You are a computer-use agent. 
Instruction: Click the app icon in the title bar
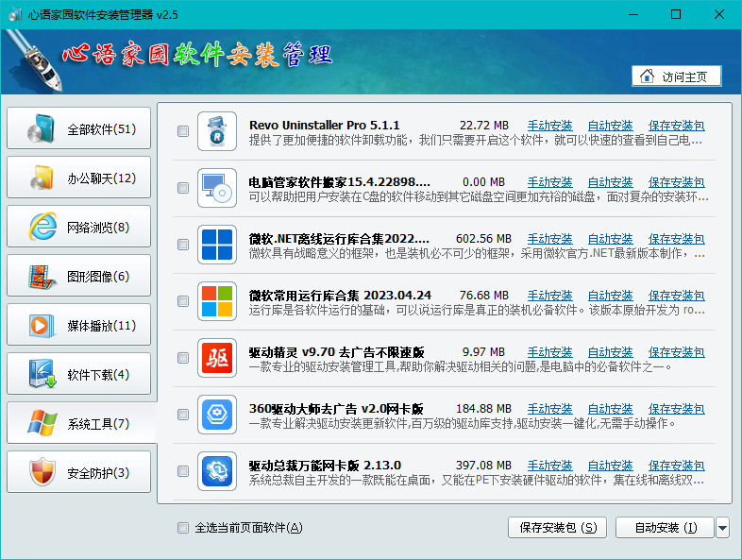click(15, 14)
